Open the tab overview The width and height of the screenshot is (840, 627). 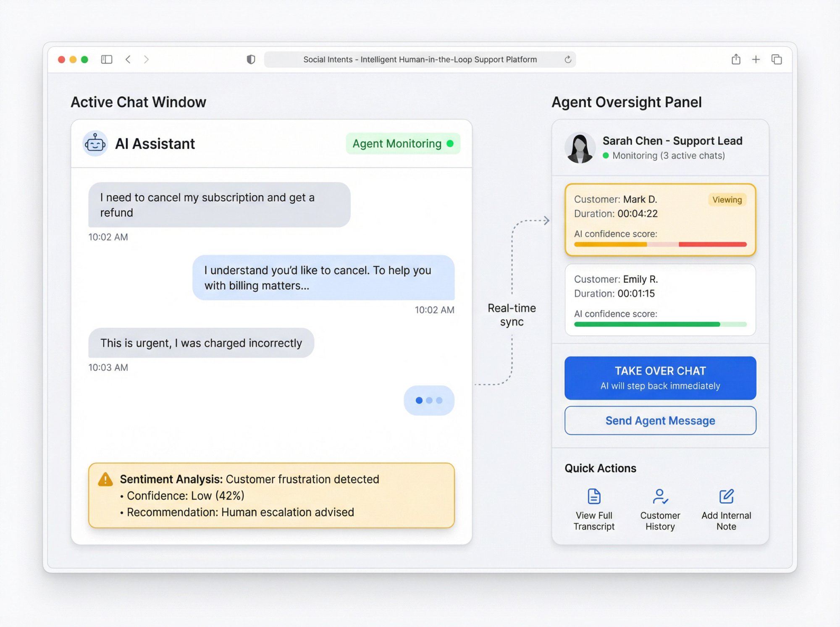click(x=776, y=59)
